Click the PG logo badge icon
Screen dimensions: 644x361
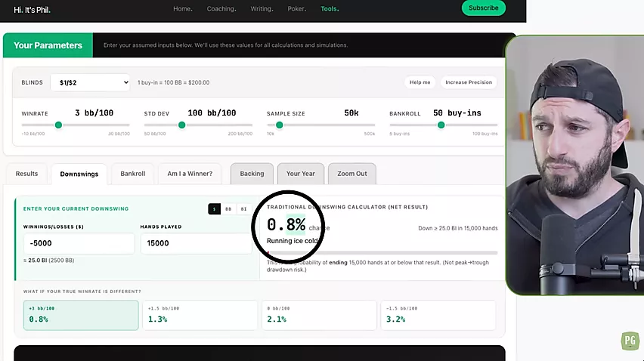[x=630, y=341]
